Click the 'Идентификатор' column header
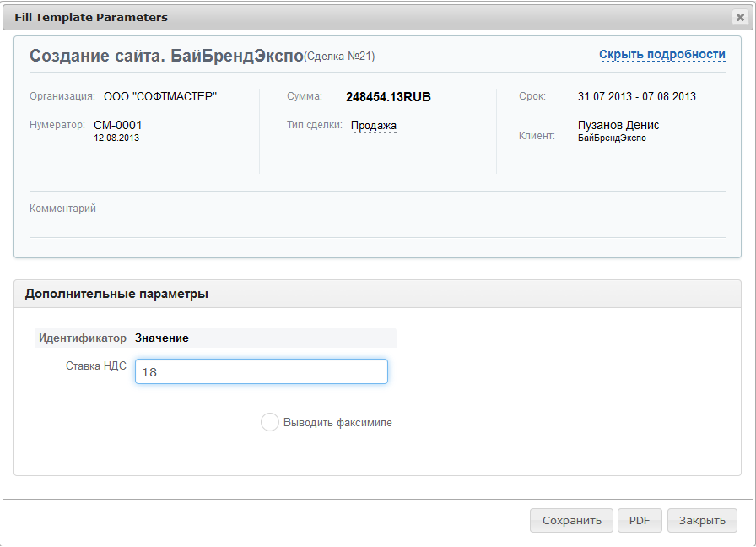 click(x=83, y=338)
